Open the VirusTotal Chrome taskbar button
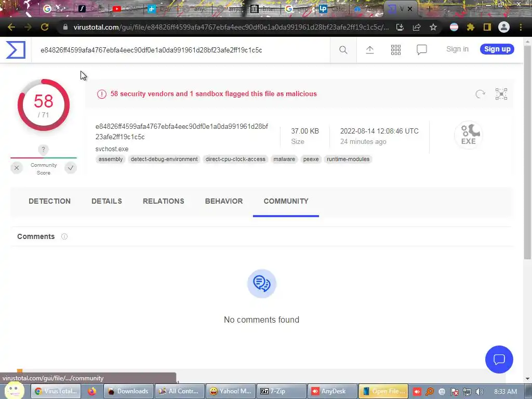The image size is (532, 399). 56,391
